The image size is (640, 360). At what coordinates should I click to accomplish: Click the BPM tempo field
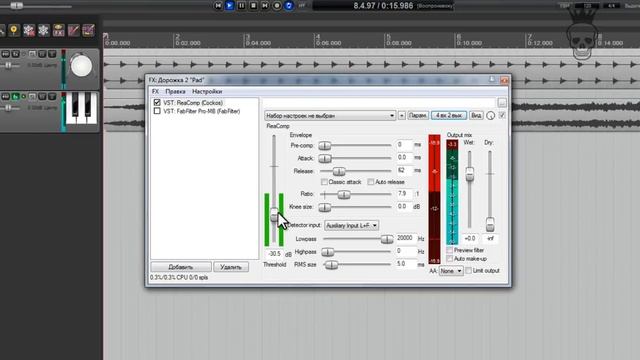click(x=587, y=6)
